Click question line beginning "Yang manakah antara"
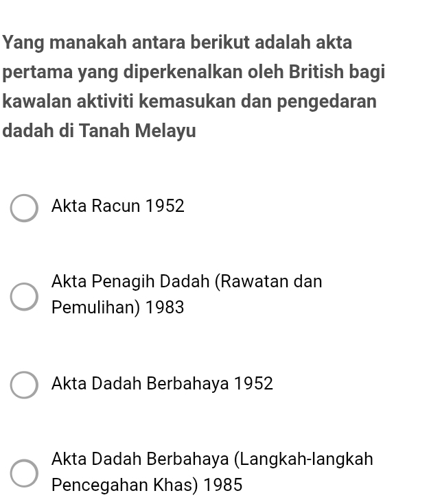This screenshot has width=429, height=504. [177, 43]
